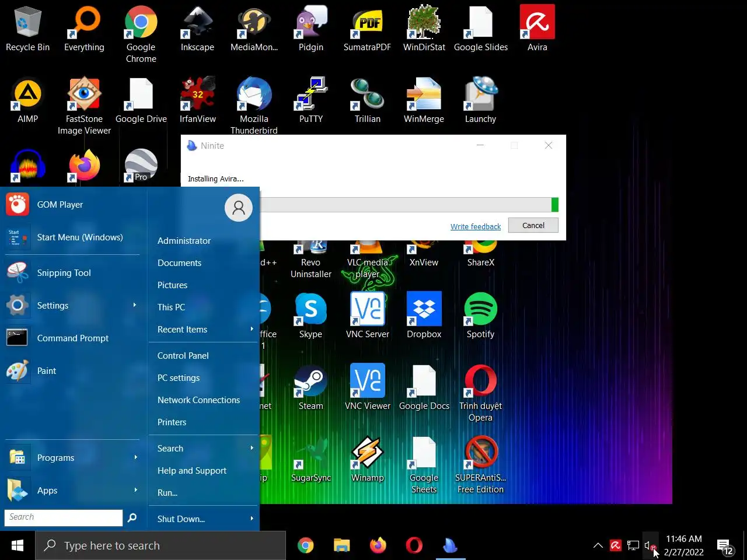Launch the Avira desktop icon
This screenshot has height=560, width=747.
coord(537,29)
